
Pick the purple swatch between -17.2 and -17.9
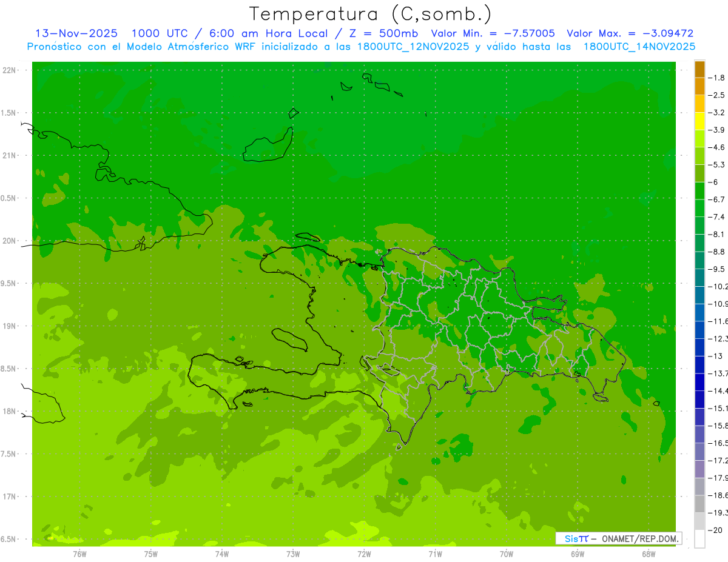(699, 469)
